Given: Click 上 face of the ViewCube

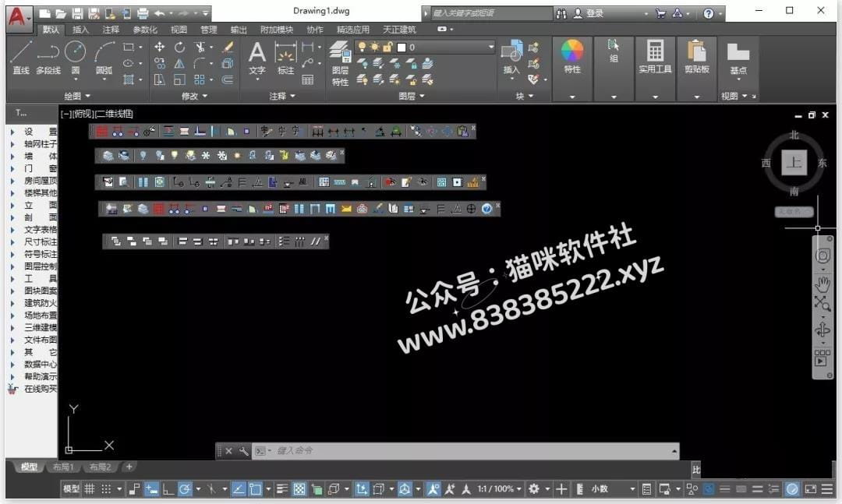Looking at the screenshot, I should [x=794, y=162].
